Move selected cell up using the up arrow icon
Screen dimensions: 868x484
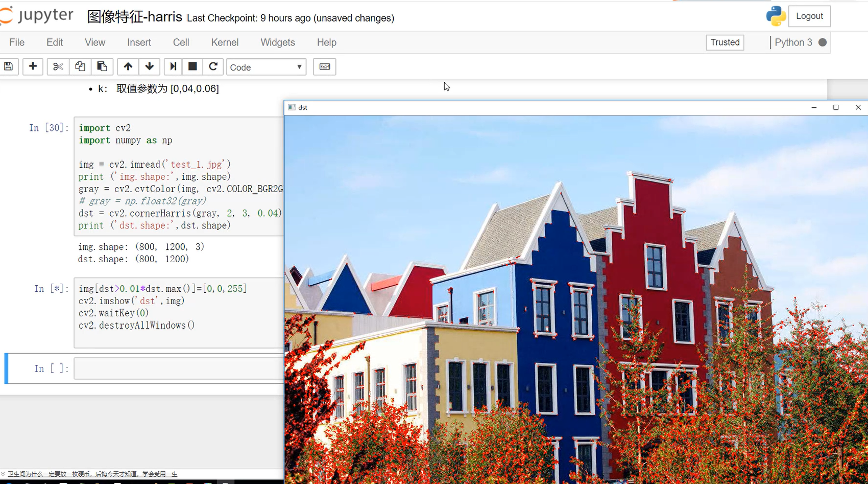(128, 67)
